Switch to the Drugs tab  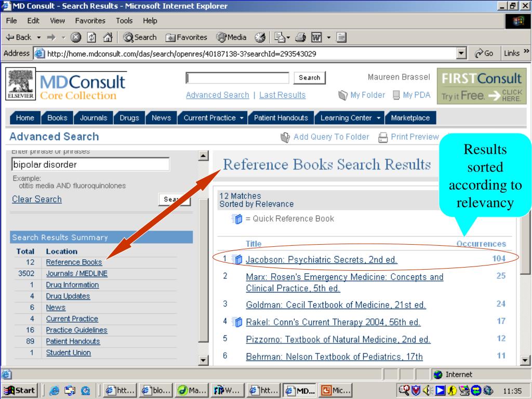129,118
